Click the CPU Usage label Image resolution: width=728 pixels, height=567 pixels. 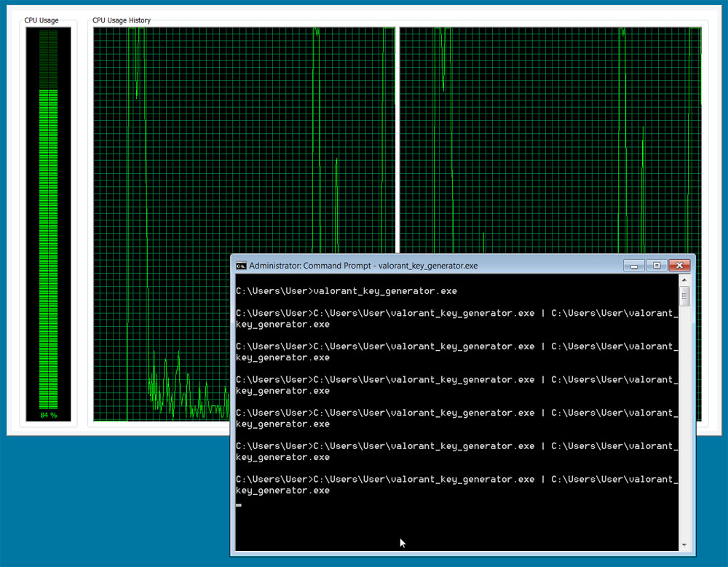pos(41,20)
